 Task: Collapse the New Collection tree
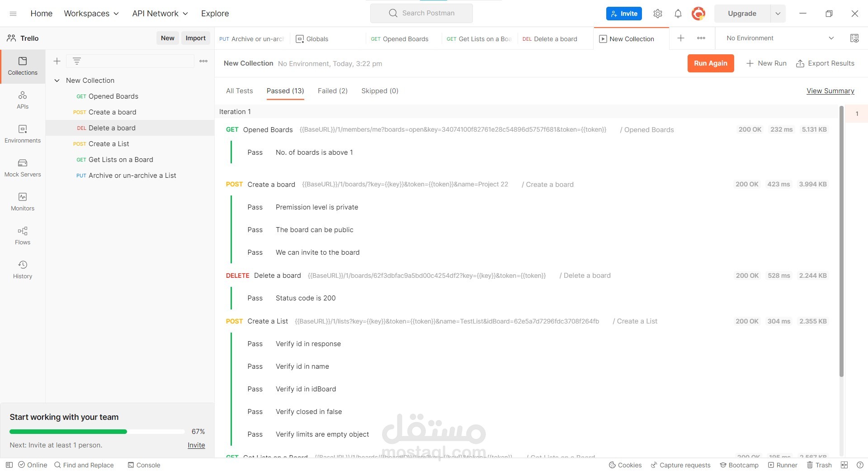click(x=57, y=81)
